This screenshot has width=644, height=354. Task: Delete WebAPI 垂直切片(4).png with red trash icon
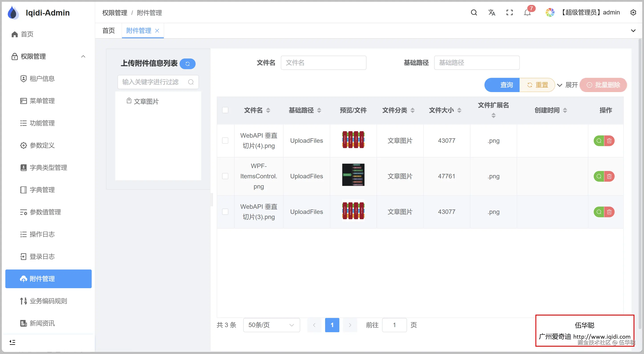tap(609, 141)
